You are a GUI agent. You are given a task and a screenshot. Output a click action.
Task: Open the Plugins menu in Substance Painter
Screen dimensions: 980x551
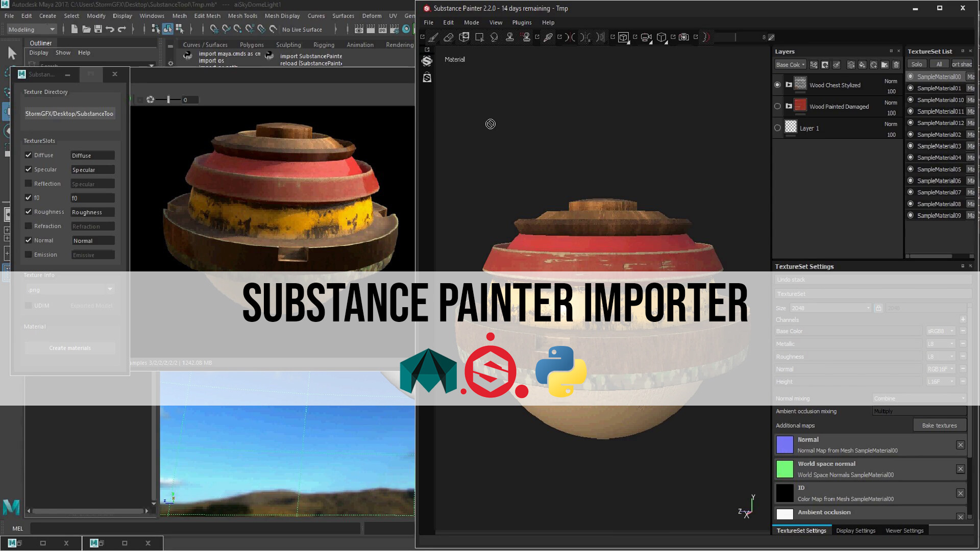tap(522, 22)
